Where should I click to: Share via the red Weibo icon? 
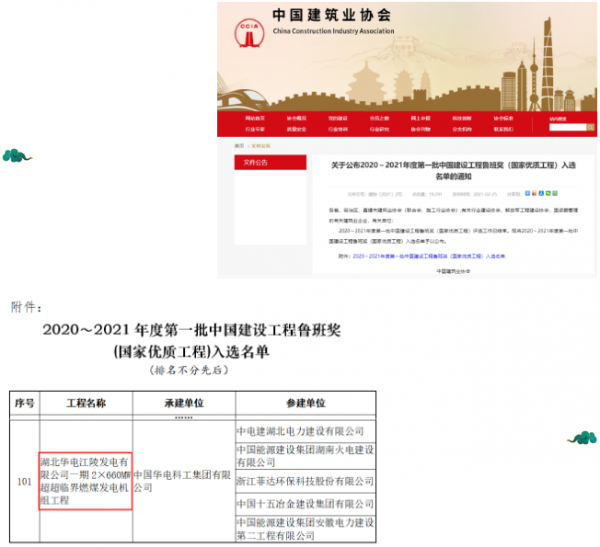click(x=534, y=193)
